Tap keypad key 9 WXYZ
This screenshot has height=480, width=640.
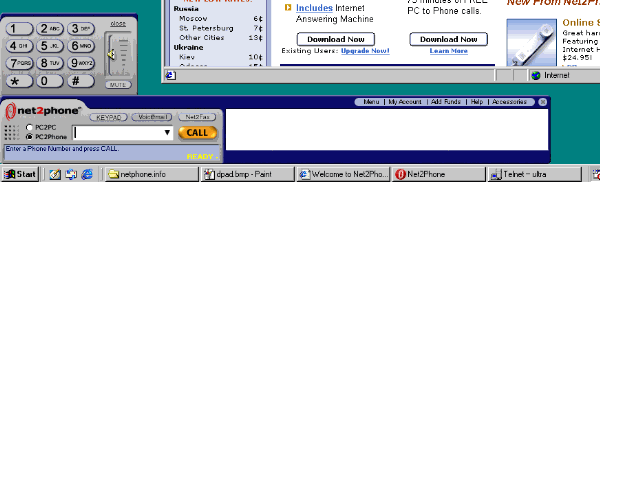[80, 63]
